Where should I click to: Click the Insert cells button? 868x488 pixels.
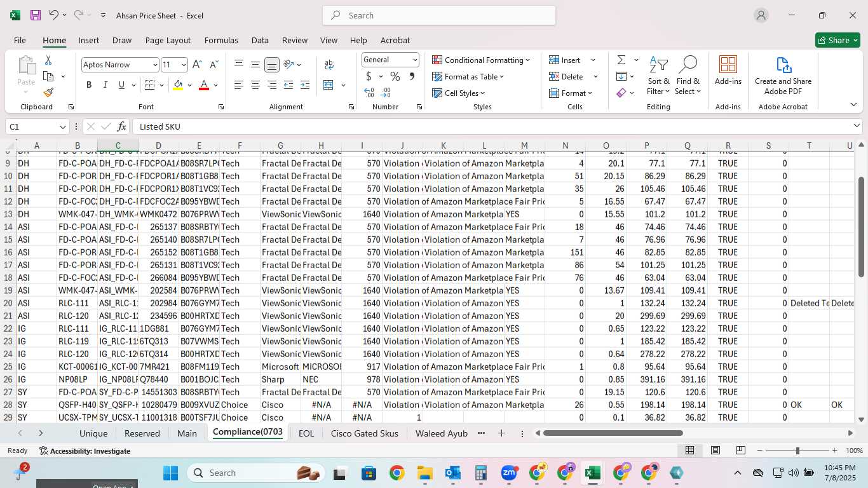[566, 60]
